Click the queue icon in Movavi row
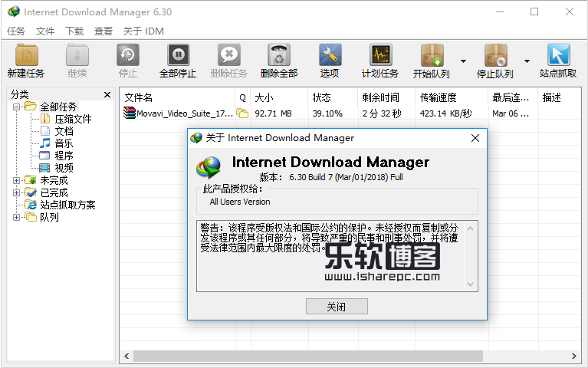The height and width of the screenshot is (368, 588). pos(242,113)
